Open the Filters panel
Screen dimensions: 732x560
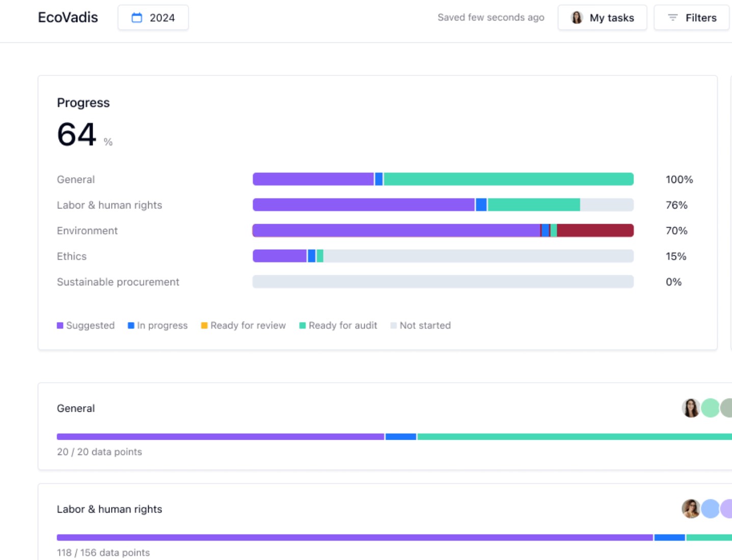point(691,18)
